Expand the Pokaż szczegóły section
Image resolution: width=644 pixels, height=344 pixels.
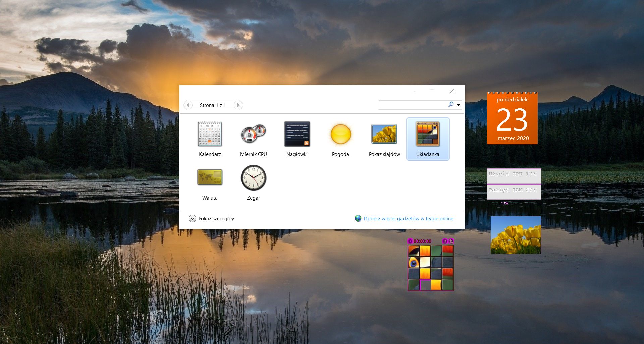point(192,218)
